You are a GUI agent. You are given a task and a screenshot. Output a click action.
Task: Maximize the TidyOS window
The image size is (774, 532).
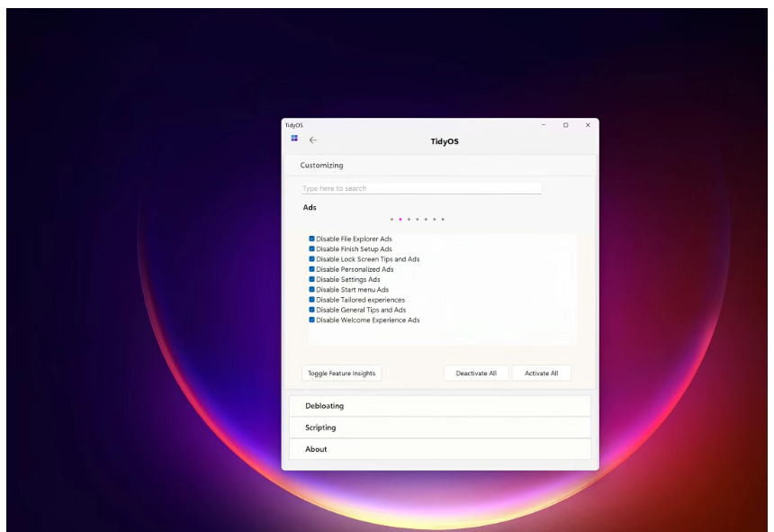(566, 125)
